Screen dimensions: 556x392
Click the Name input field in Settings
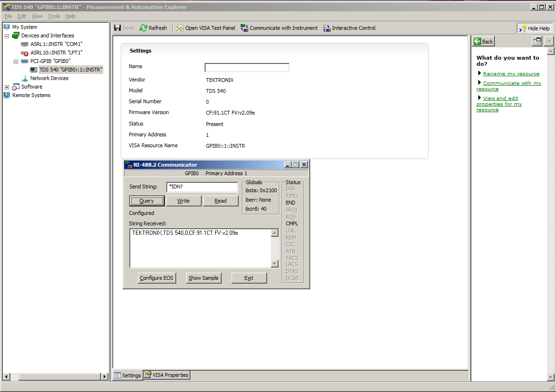[247, 67]
